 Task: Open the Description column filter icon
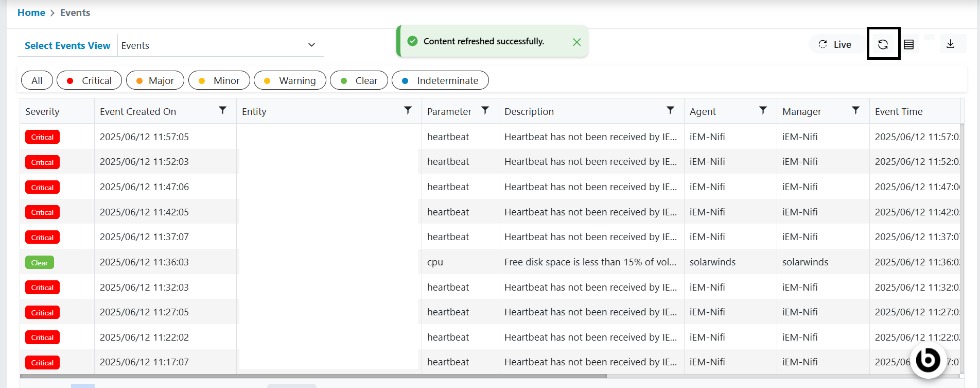coord(670,110)
